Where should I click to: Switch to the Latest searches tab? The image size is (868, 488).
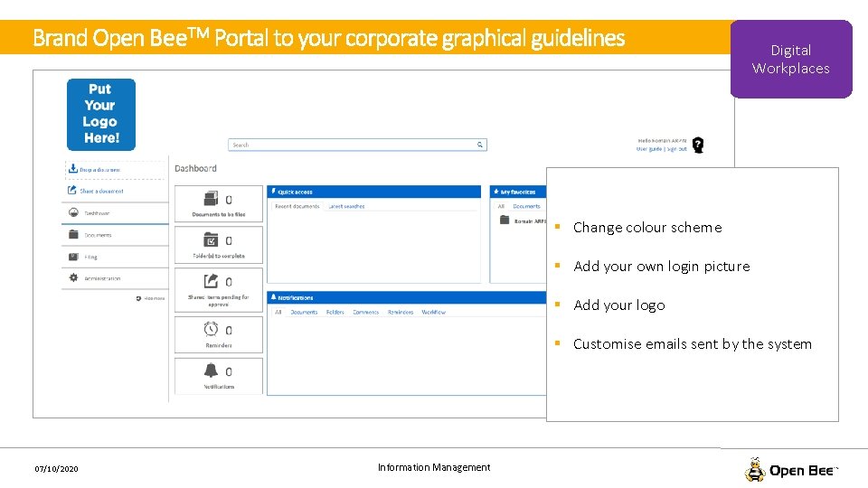coord(346,206)
